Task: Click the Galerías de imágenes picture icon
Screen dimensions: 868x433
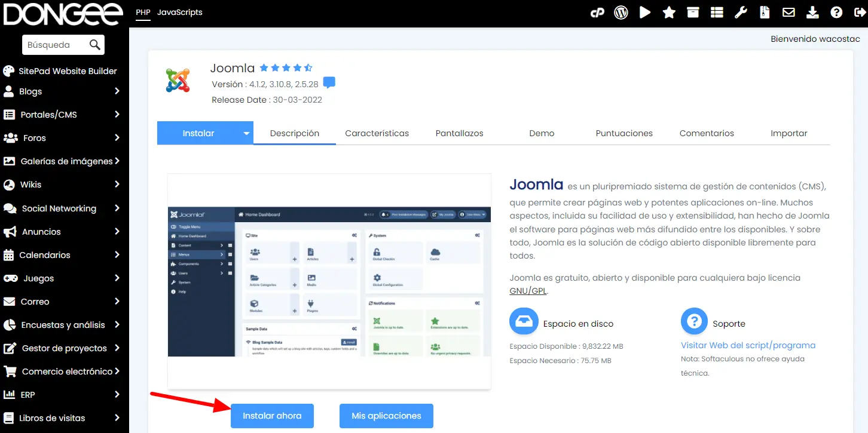Action: 9,161
